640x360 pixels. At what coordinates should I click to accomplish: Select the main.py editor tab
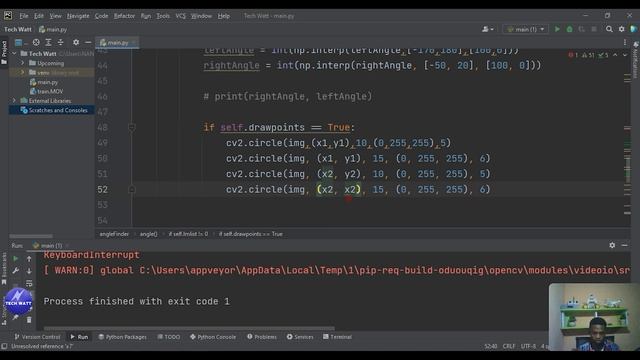[117, 42]
